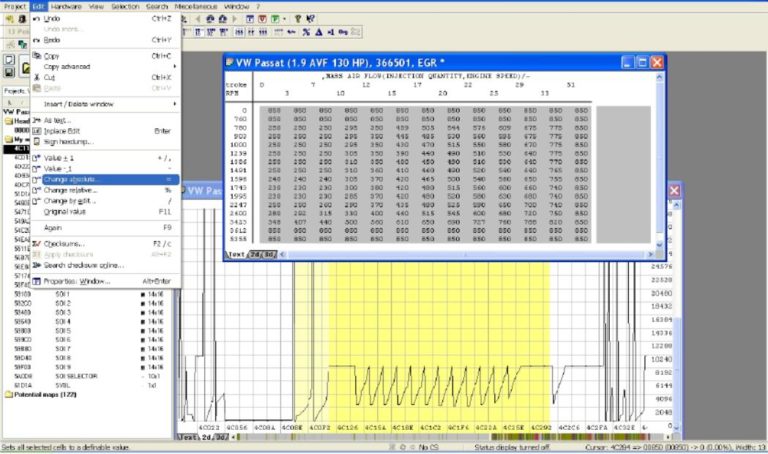Open the Window menu

point(237,6)
